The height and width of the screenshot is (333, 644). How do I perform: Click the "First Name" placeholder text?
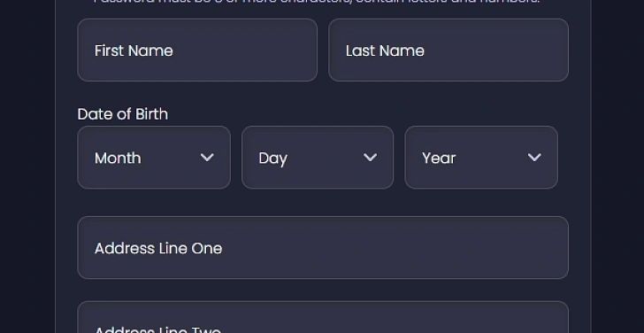click(x=134, y=51)
